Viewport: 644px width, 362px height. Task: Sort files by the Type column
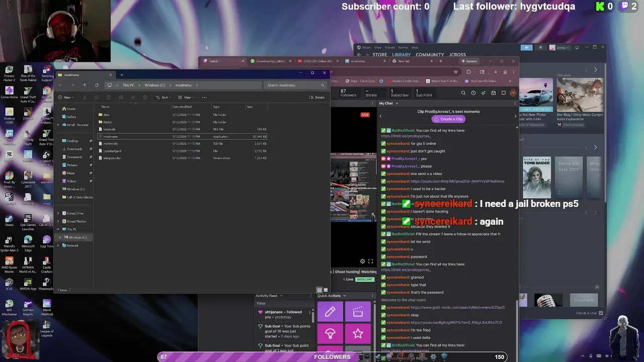[x=216, y=107]
